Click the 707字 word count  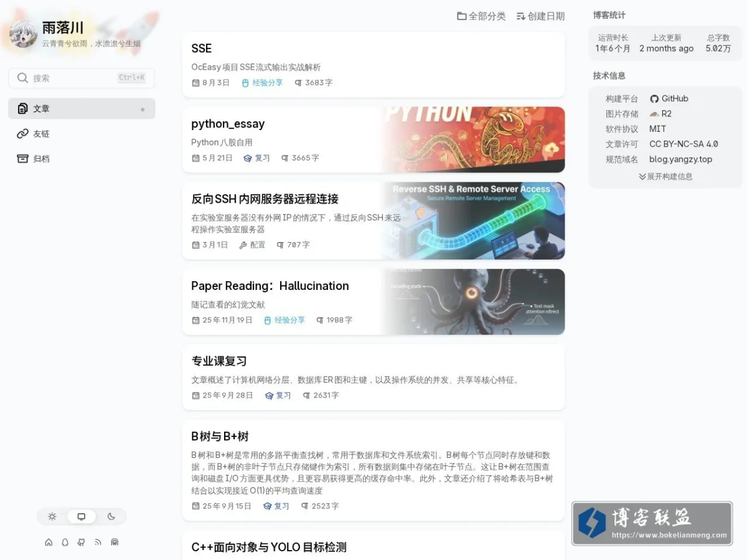pyautogui.click(x=293, y=245)
